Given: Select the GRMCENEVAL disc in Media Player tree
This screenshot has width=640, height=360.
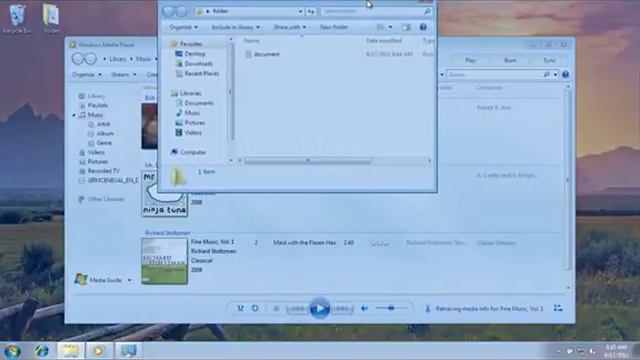Looking at the screenshot, I should 113,180.
